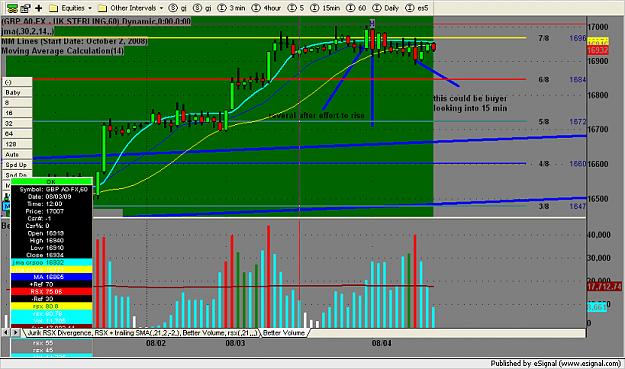The width and height of the screenshot is (625, 369).
Task: Click the black plus add icon
Action: [39, 8]
